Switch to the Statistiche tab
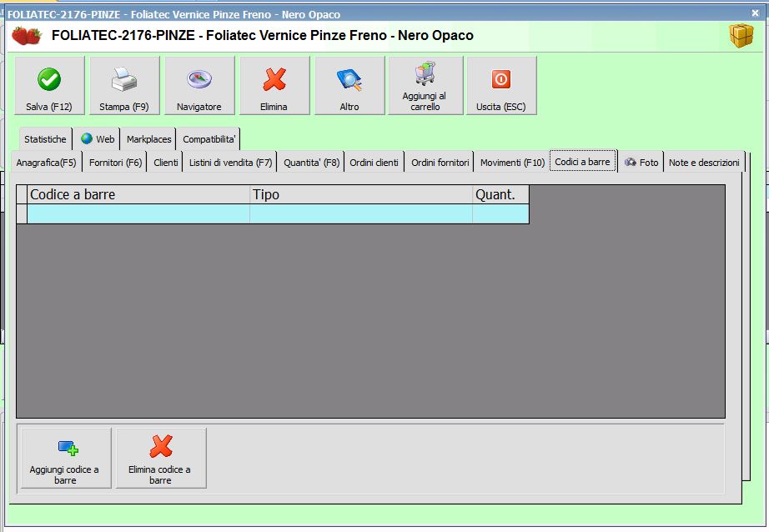The height and width of the screenshot is (532, 769). (46, 139)
